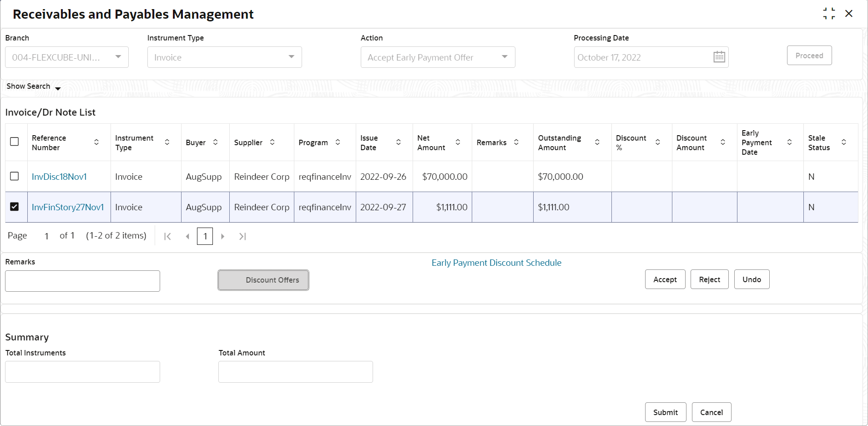Open the Processing Date calendar icon
The width and height of the screenshot is (868, 426).
(719, 57)
